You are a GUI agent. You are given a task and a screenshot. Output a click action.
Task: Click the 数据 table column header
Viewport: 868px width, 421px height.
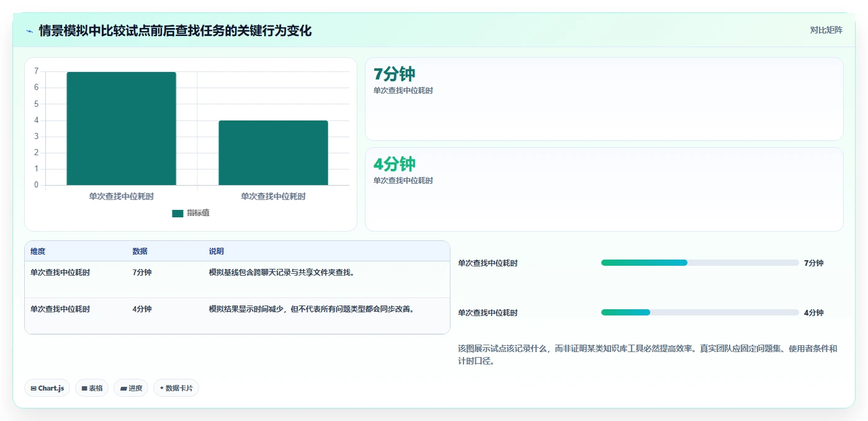pos(140,251)
